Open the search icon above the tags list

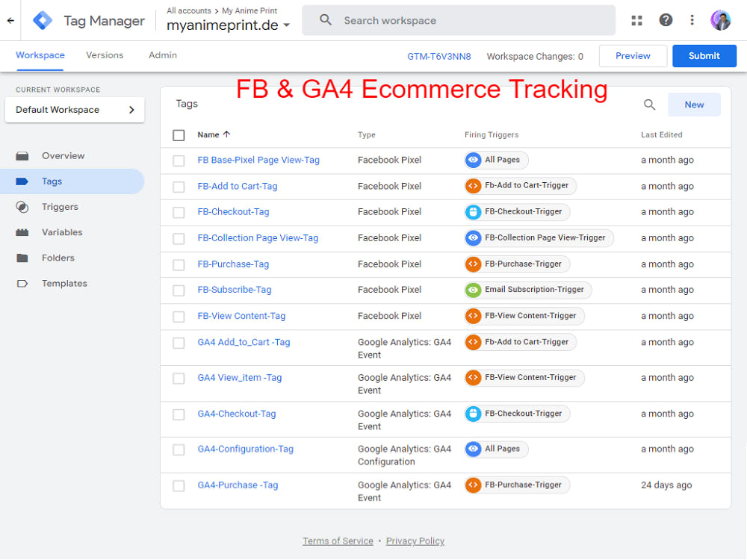649,105
